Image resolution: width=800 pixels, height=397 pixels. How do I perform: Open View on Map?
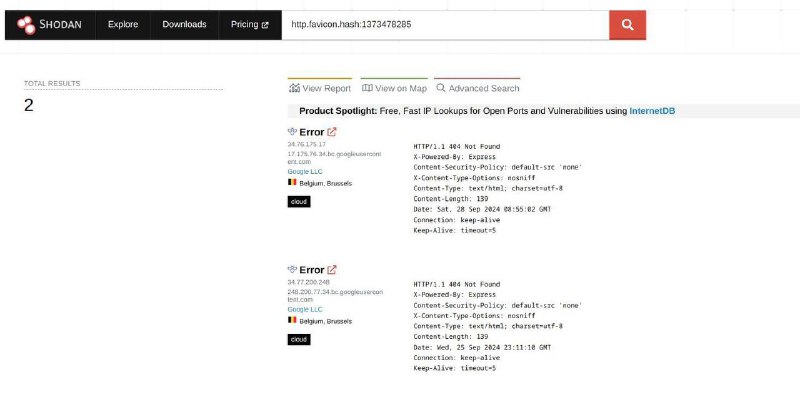(x=394, y=88)
